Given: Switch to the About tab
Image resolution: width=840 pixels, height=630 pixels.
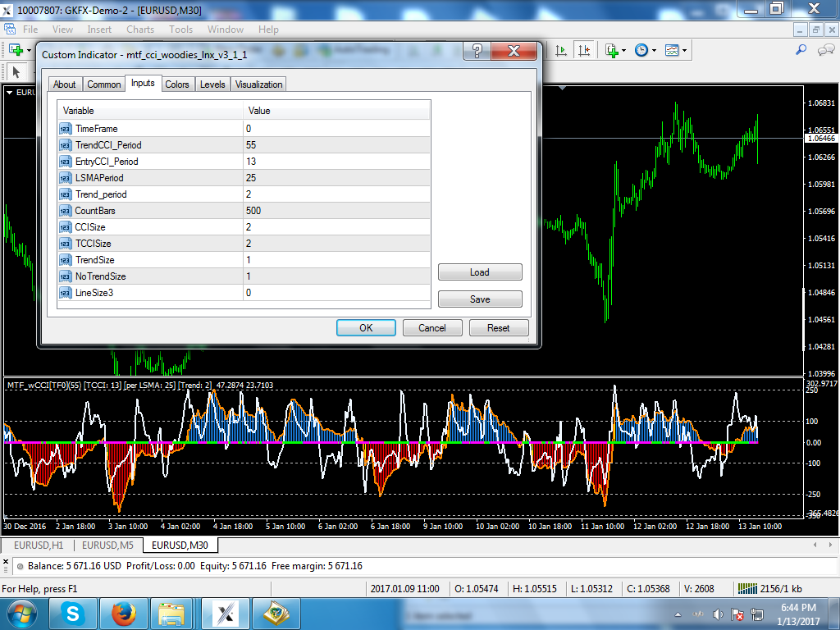Looking at the screenshot, I should coord(64,84).
